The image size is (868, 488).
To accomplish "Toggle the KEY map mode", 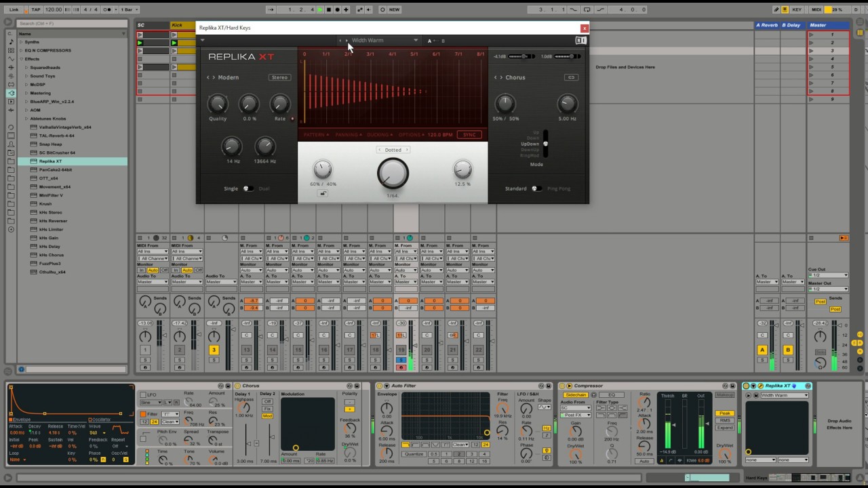I will [x=797, y=9].
